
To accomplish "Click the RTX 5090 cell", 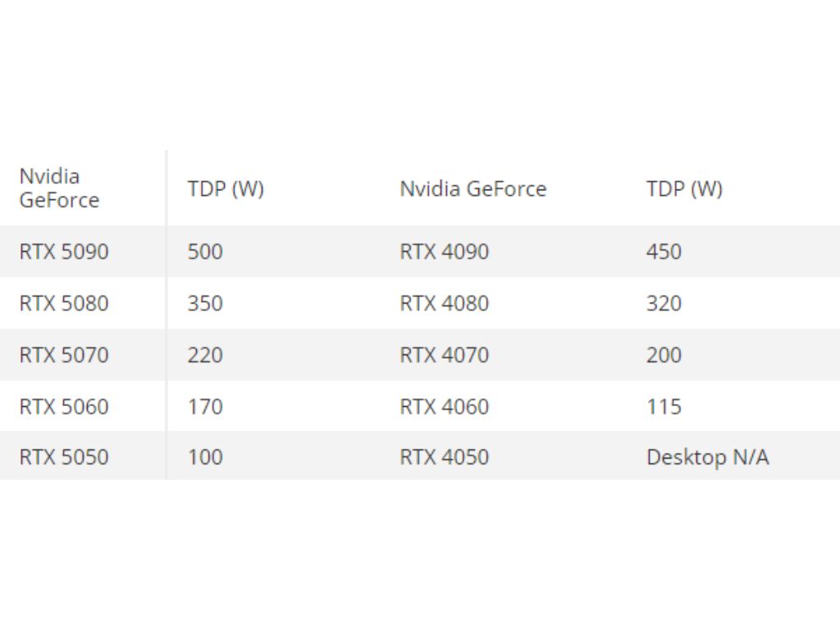I will pos(64,252).
